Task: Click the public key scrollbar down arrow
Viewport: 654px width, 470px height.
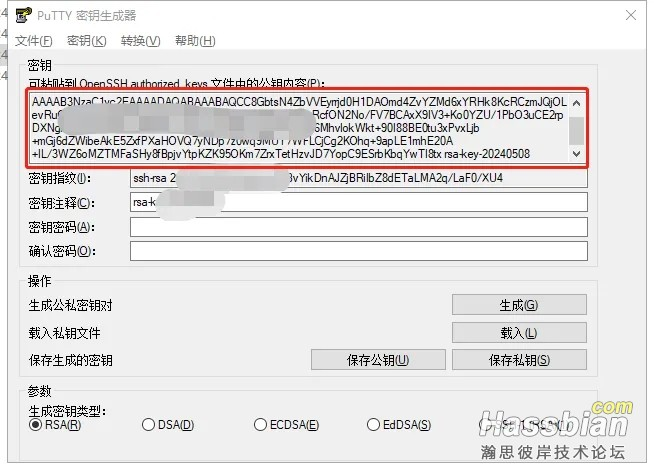Action: [576, 154]
